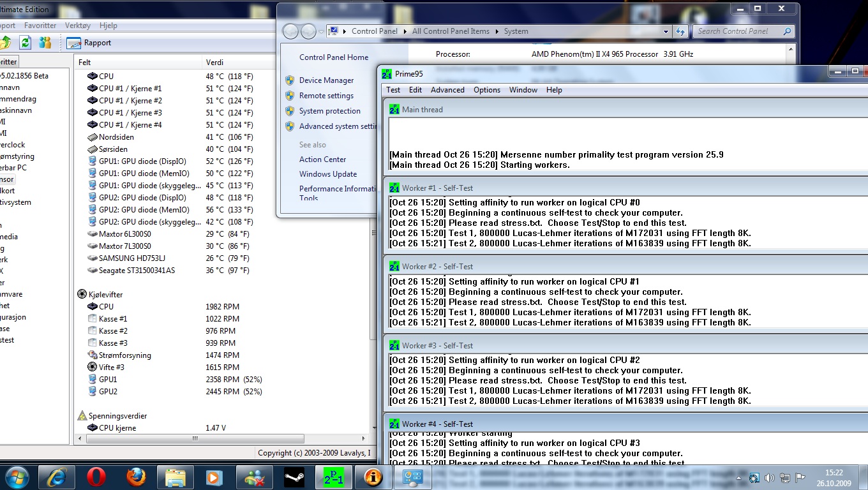Open Windows Explorer folder taskbar icon

click(175, 477)
